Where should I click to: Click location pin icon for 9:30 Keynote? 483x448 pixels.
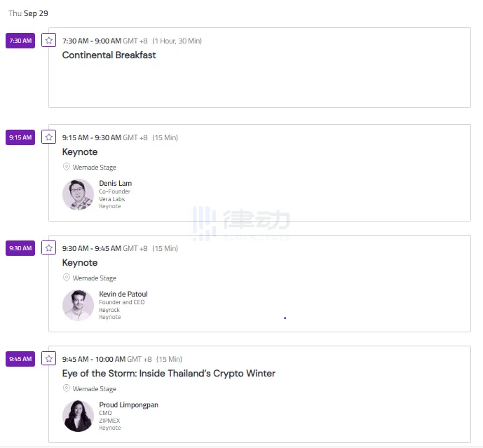[x=66, y=278]
